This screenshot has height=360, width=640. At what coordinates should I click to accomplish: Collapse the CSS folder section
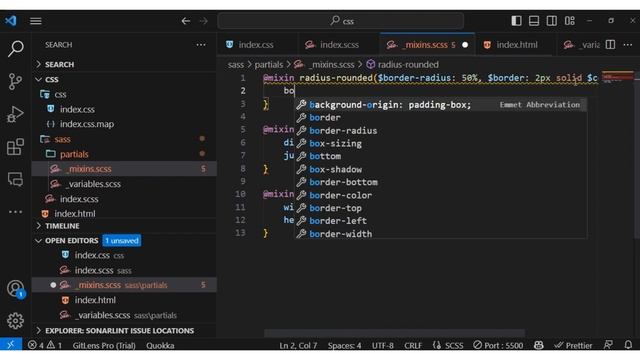click(124, 79)
